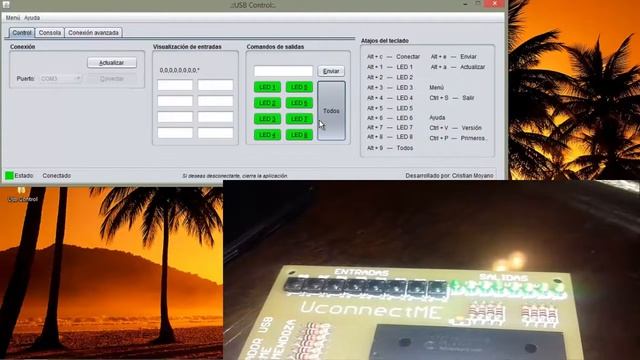640x360 pixels.
Task: Toggle the LED 4 output
Action: 267,135
